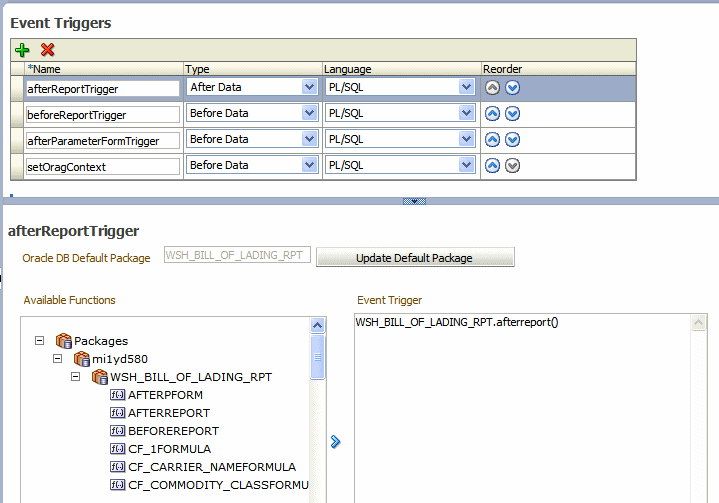Open Type dropdown for setOragContext

[x=310, y=165]
